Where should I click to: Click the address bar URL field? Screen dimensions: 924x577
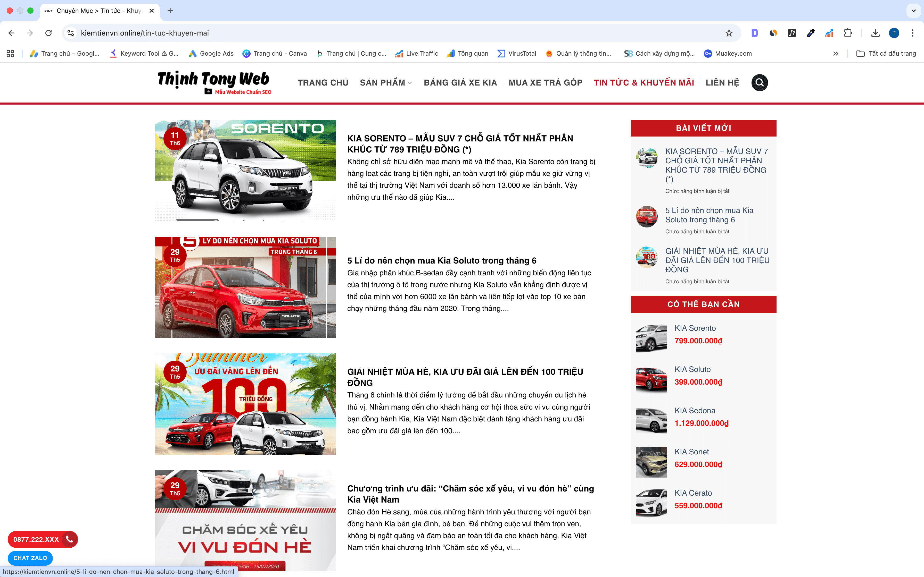point(382,33)
